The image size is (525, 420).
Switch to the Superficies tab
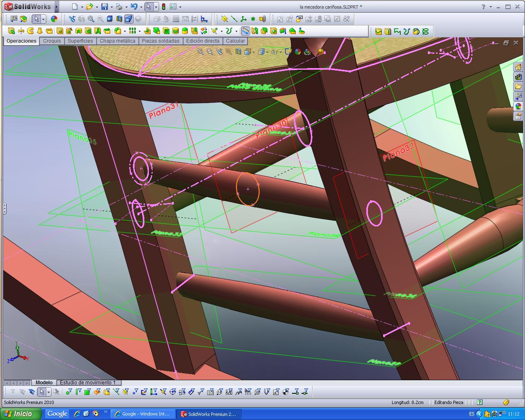point(80,41)
